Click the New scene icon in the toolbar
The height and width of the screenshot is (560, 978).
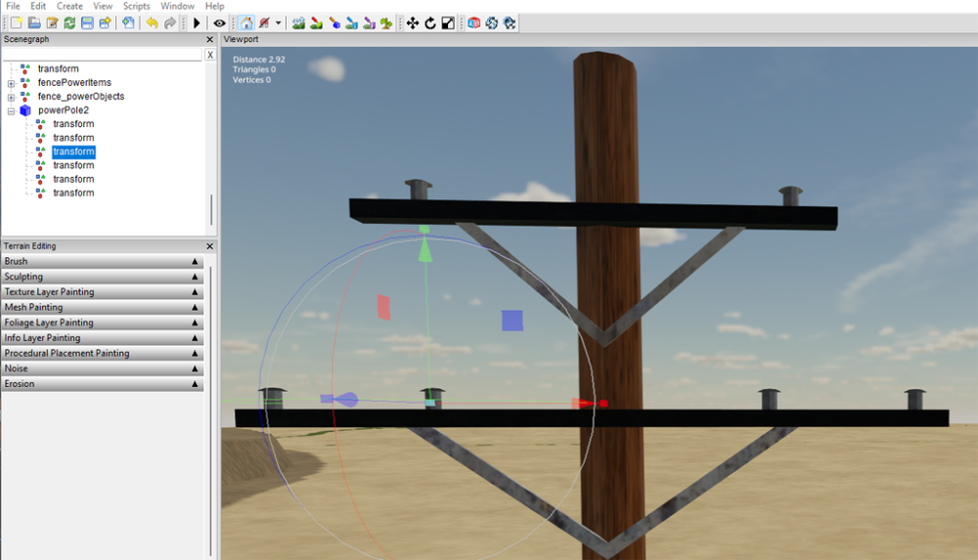(x=16, y=22)
